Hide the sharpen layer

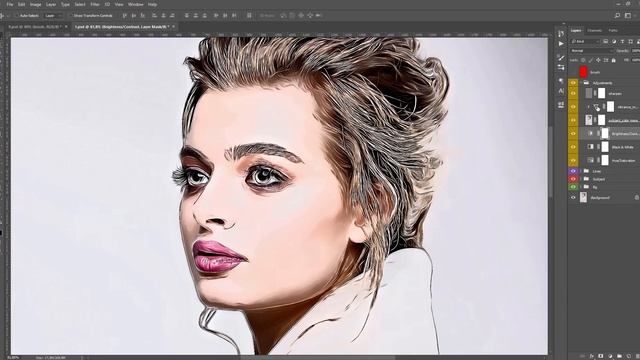tap(573, 93)
